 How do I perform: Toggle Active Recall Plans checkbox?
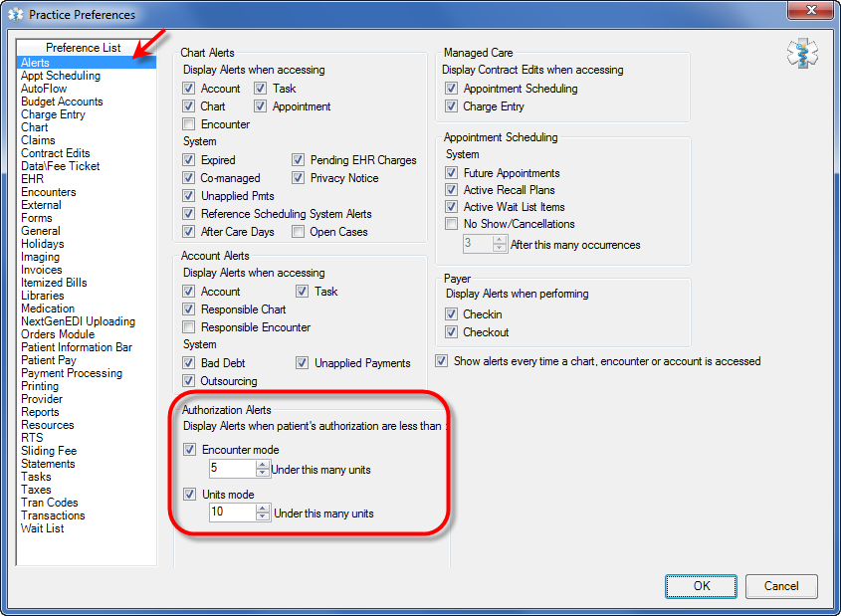[x=451, y=190]
